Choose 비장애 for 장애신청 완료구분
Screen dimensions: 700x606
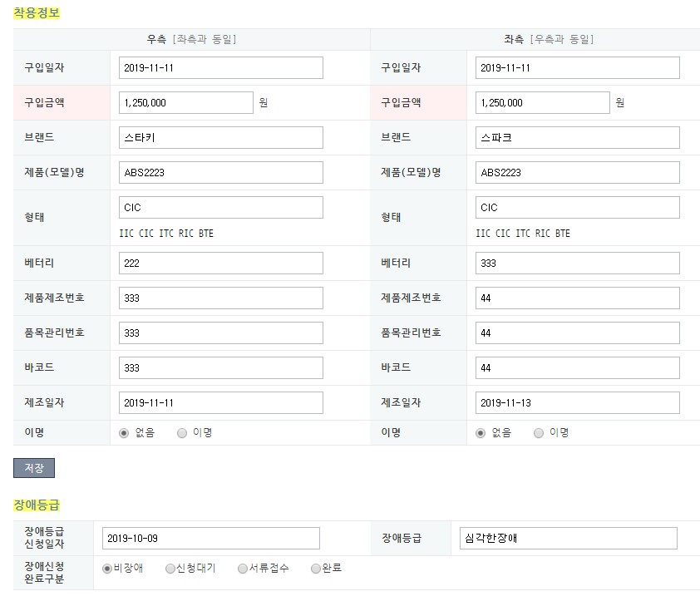click(x=107, y=569)
